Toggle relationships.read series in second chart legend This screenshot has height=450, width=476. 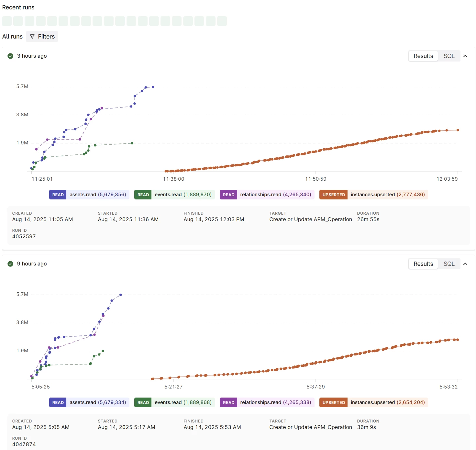267,402
